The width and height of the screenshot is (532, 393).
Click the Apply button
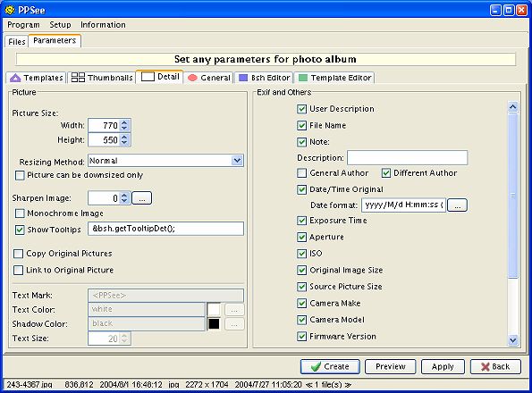pyautogui.click(x=443, y=366)
